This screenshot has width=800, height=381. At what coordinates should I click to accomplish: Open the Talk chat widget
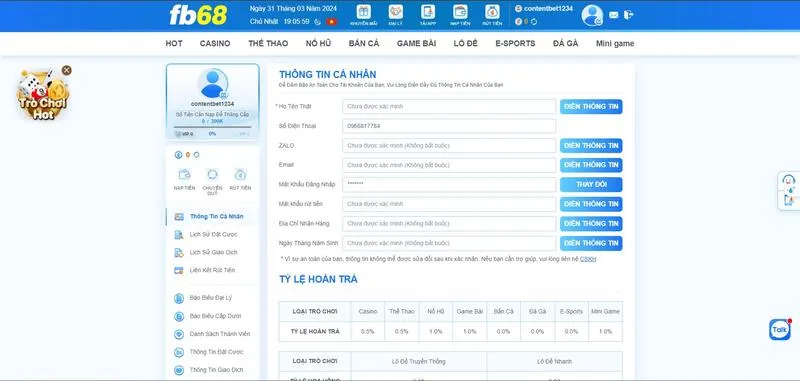click(x=780, y=329)
